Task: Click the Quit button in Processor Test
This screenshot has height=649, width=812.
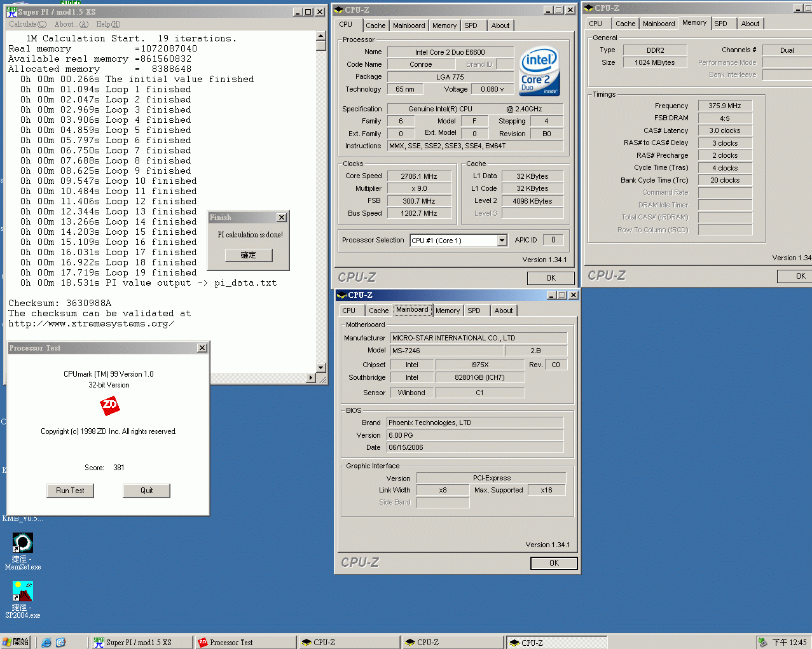Action: [146, 491]
